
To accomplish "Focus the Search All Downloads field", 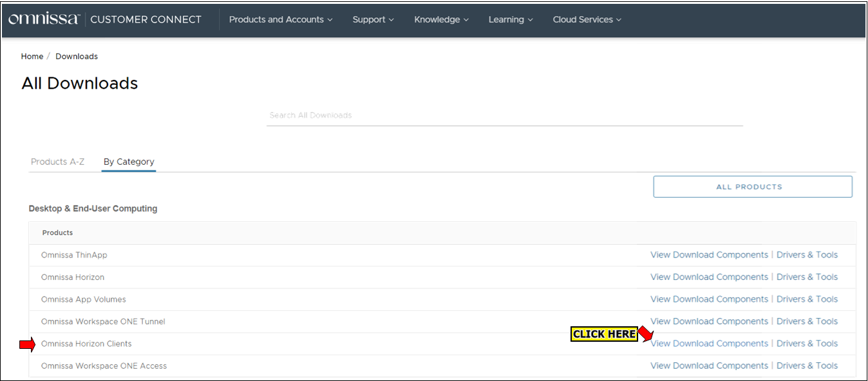I will point(505,115).
